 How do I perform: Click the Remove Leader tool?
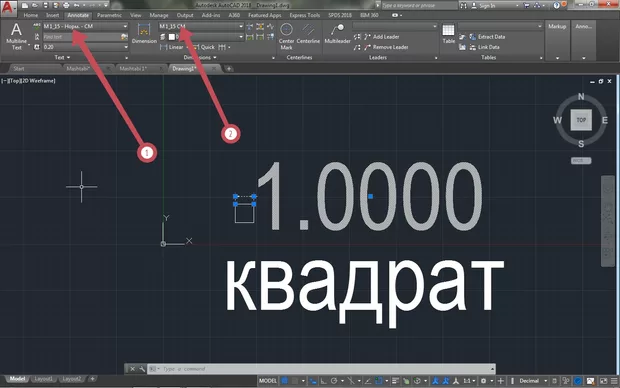click(386, 47)
